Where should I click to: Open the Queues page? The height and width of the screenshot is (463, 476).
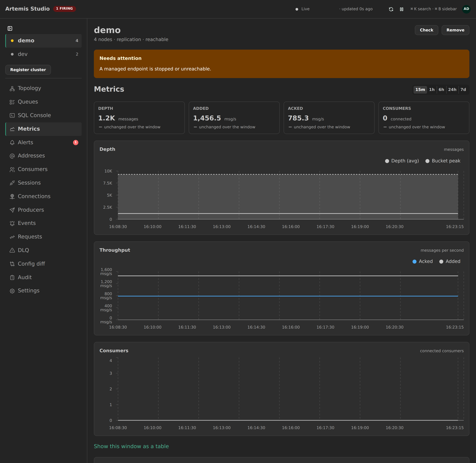coord(43,102)
